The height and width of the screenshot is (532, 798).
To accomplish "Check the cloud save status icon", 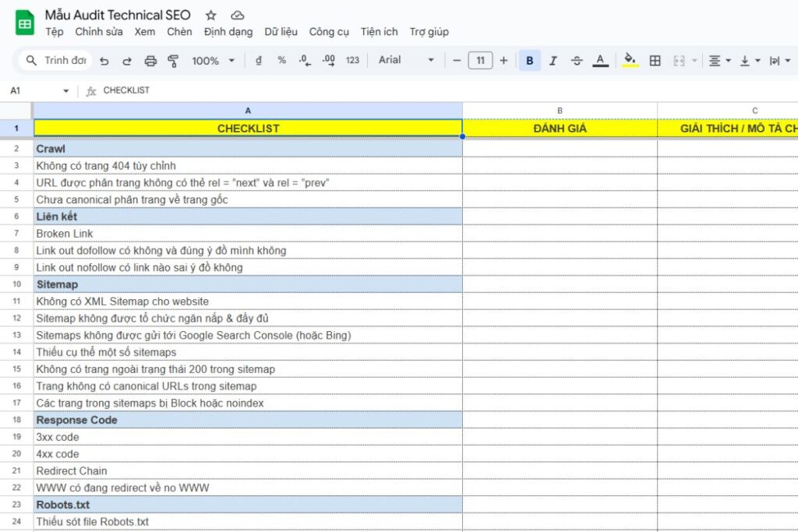I will (x=237, y=16).
